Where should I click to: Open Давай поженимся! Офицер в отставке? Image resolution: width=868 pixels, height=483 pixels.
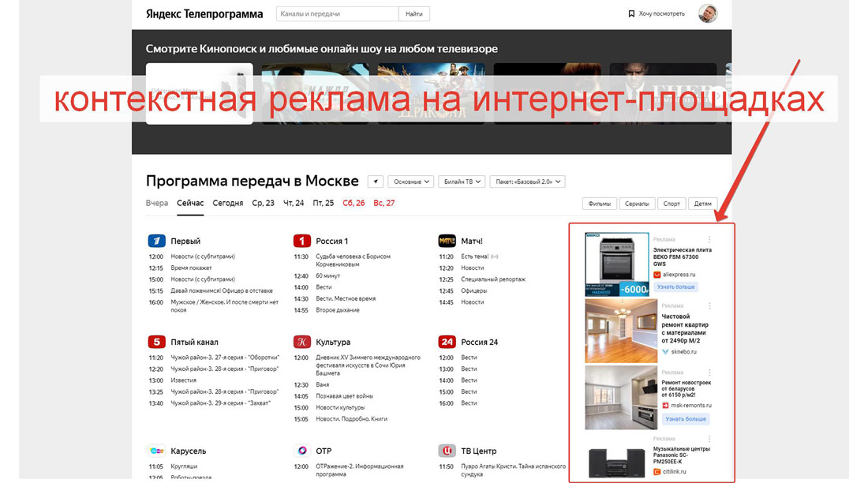coord(222,290)
